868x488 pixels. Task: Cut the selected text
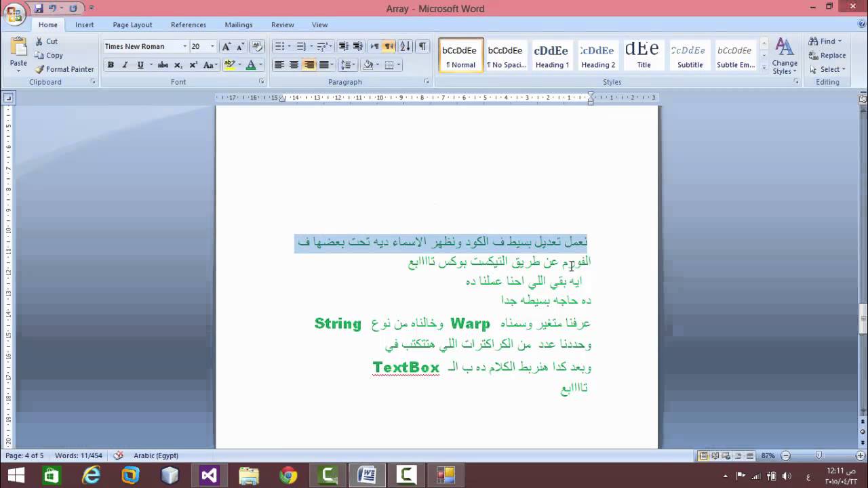coord(47,41)
